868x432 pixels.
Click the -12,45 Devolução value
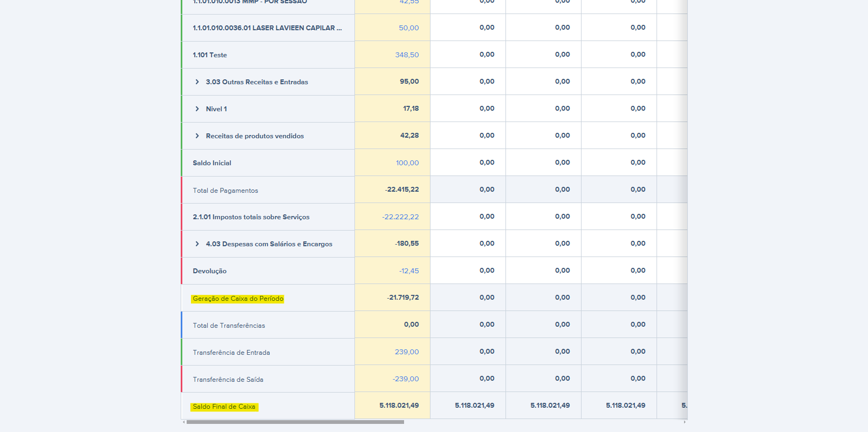(x=408, y=271)
